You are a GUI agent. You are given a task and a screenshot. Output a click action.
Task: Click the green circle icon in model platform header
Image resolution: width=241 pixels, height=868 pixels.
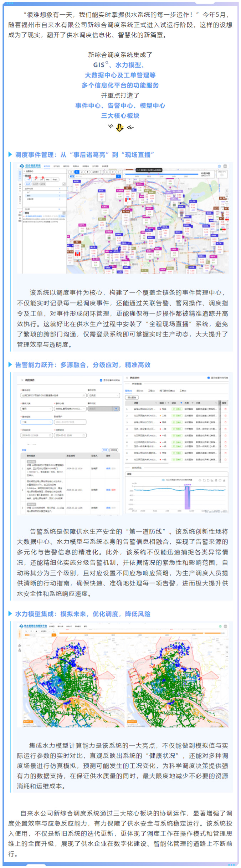pyautogui.click(x=220, y=626)
